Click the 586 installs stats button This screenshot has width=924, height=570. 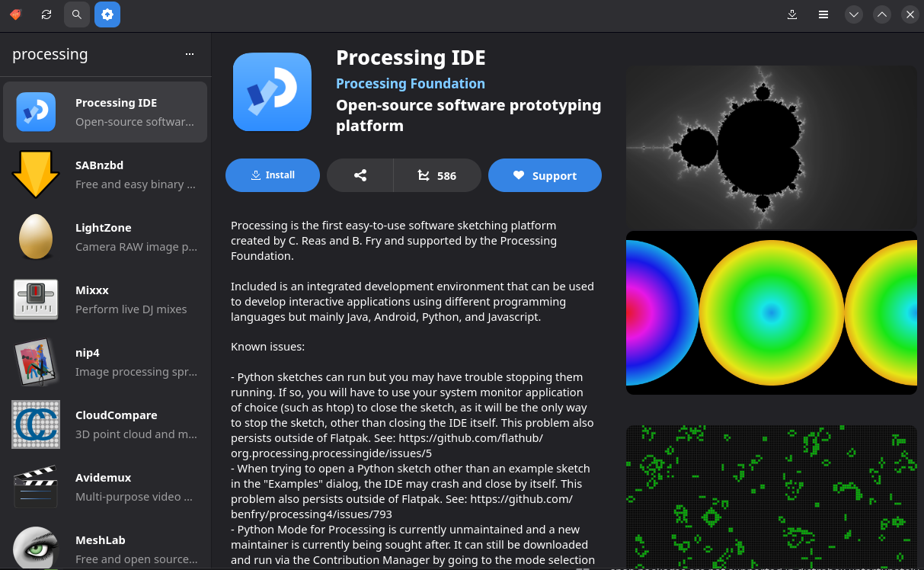coord(437,175)
